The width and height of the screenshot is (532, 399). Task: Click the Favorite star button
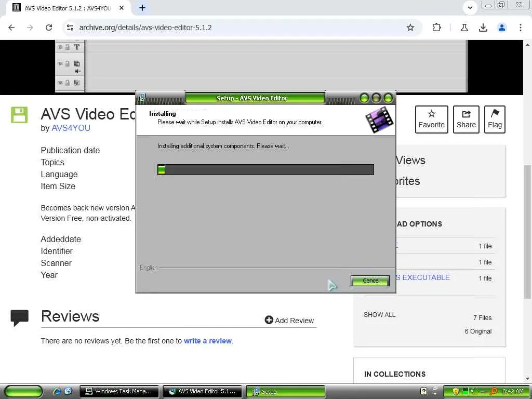click(x=432, y=119)
